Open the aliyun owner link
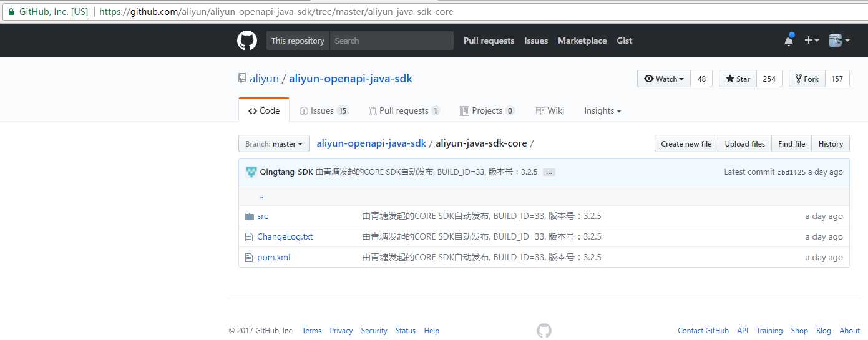The image size is (868, 340). point(264,79)
